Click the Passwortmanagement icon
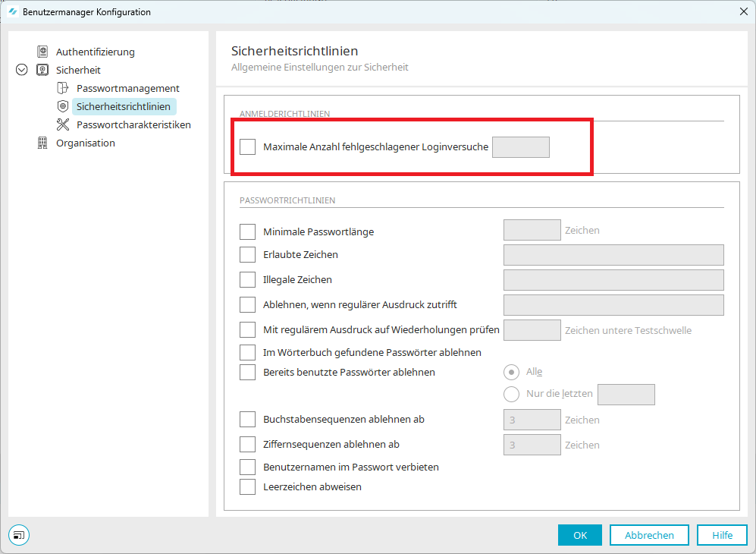Image resolution: width=756 pixels, height=554 pixels. coord(63,88)
